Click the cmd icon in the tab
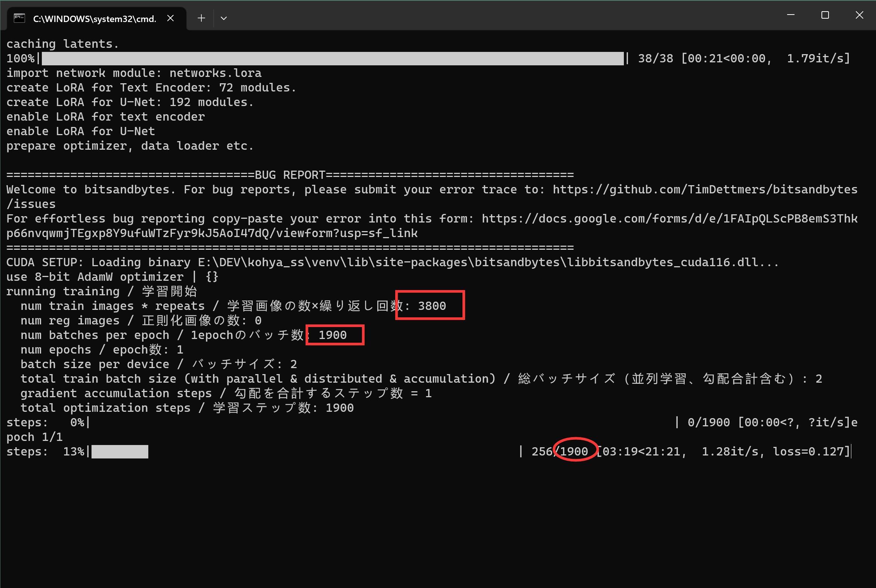Image resolution: width=876 pixels, height=588 pixels. click(19, 18)
